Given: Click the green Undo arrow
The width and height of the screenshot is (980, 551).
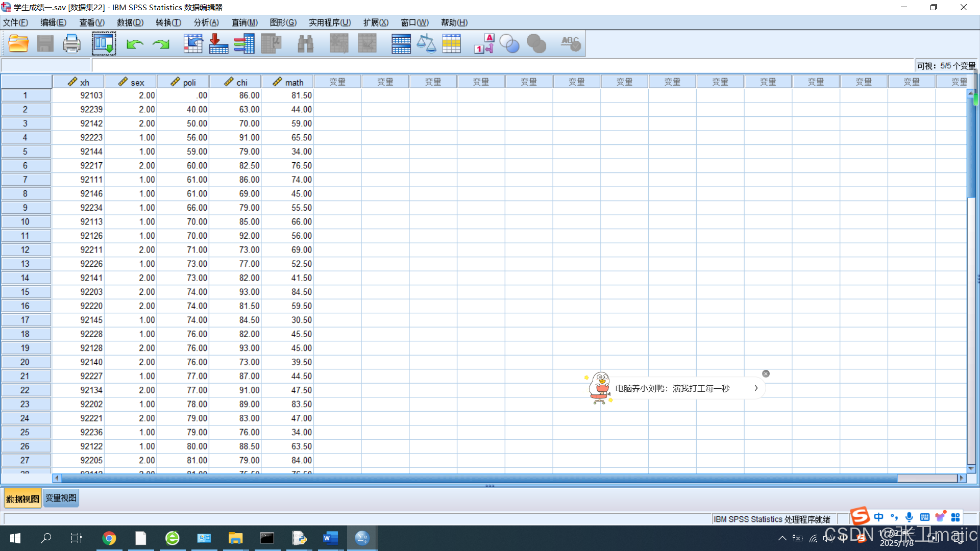Looking at the screenshot, I should (x=135, y=44).
